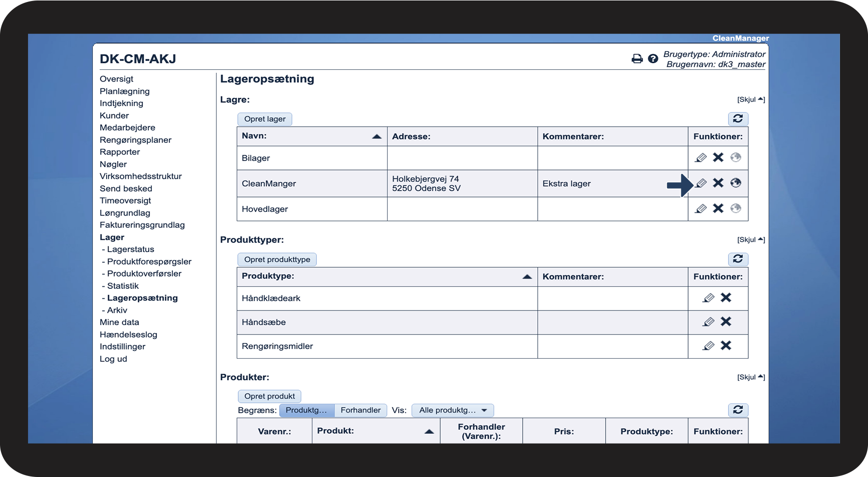Refresh the Lagre table
This screenshot has height=477, width=868.
[x=738, y=119]
